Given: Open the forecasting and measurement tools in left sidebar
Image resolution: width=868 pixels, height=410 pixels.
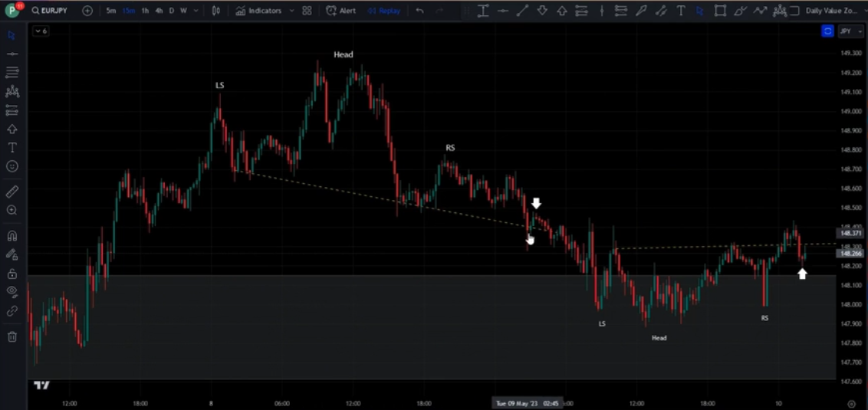Looking at the screenshot, I should pos(12,110).
